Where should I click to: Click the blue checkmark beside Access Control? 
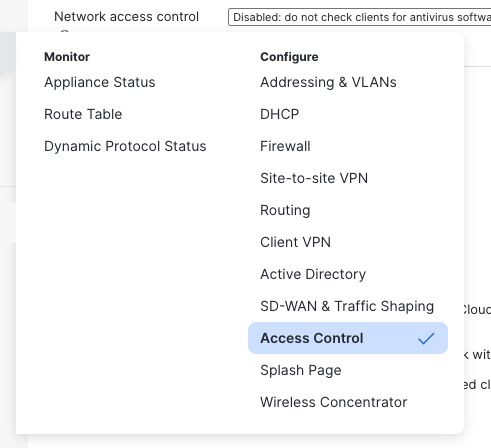426,338
